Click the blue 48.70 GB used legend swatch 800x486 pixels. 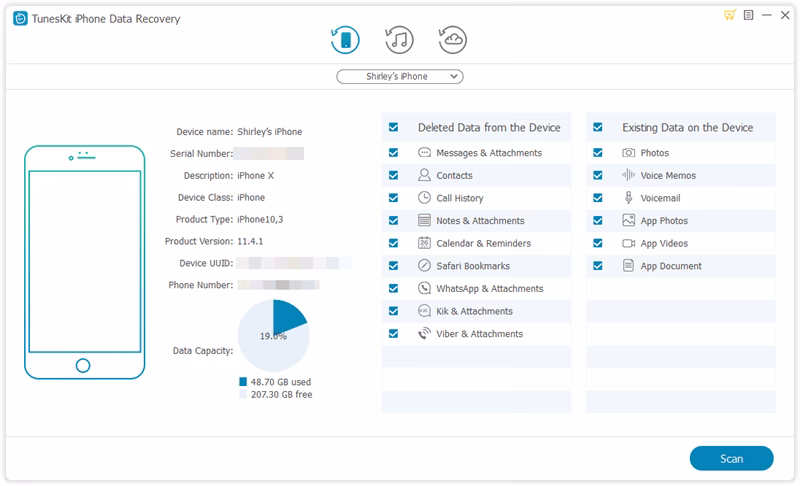tap(243, 382)
